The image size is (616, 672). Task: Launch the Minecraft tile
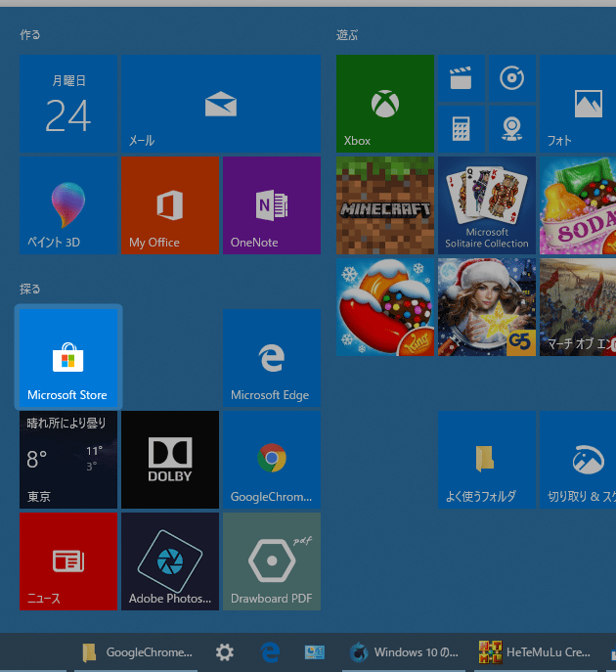coord(385,205)
